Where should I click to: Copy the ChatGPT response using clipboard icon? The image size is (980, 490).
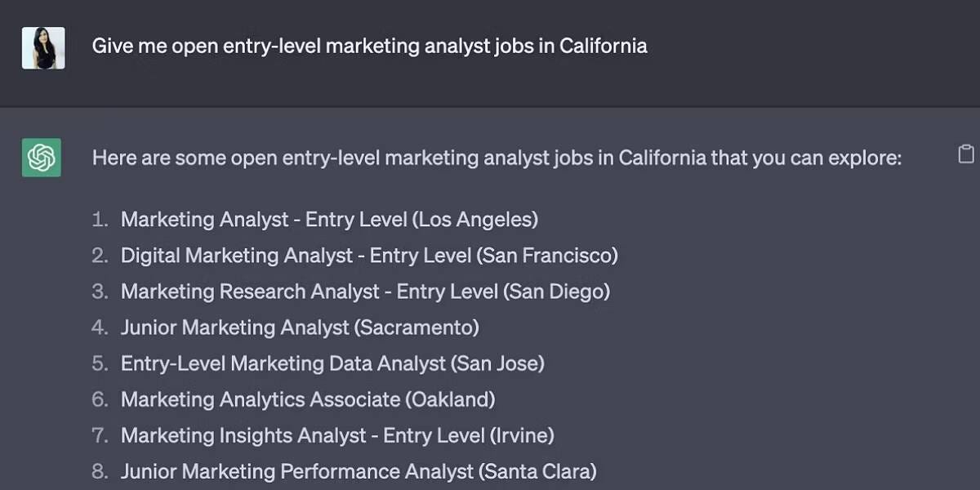click(x=965, y=154)
